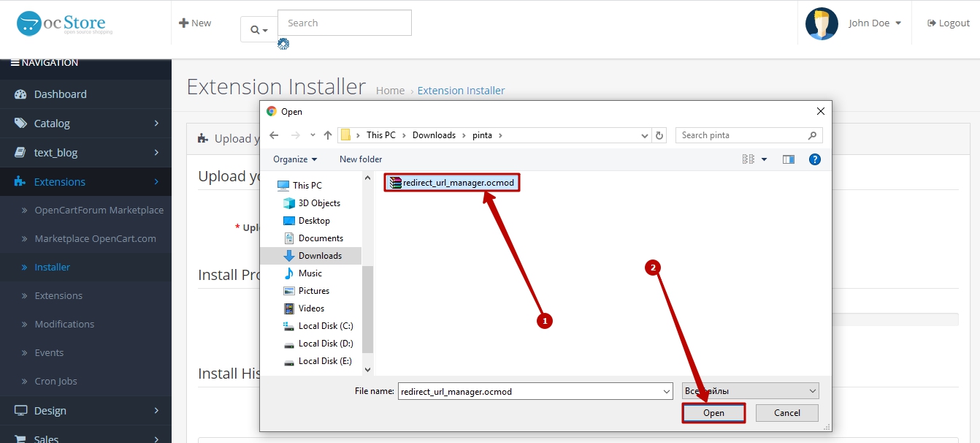Screen dimensions: 980x443
Task: Open the New plus menu
Action: 195,23
